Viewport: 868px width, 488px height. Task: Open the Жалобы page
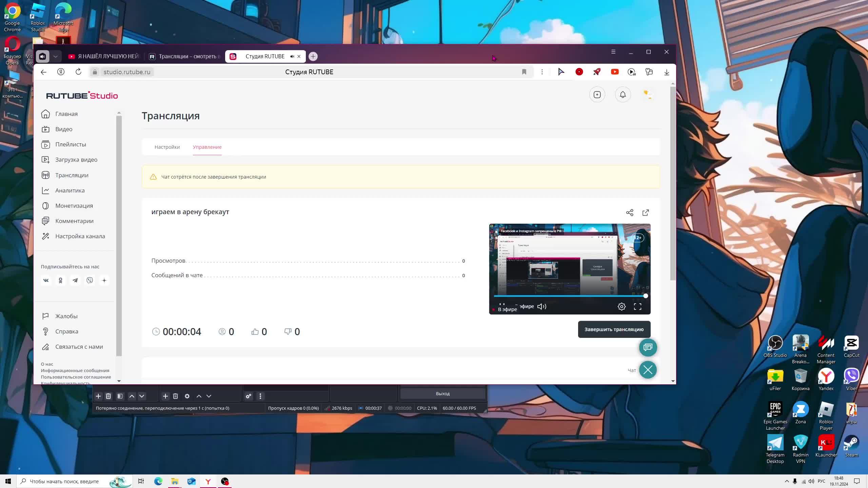click(x=66, y=316)
